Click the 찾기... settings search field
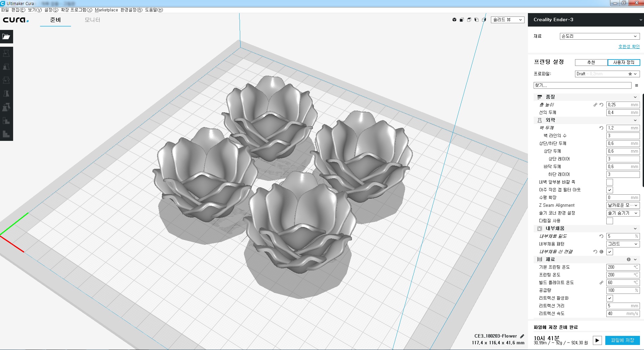 coord(582,85)
